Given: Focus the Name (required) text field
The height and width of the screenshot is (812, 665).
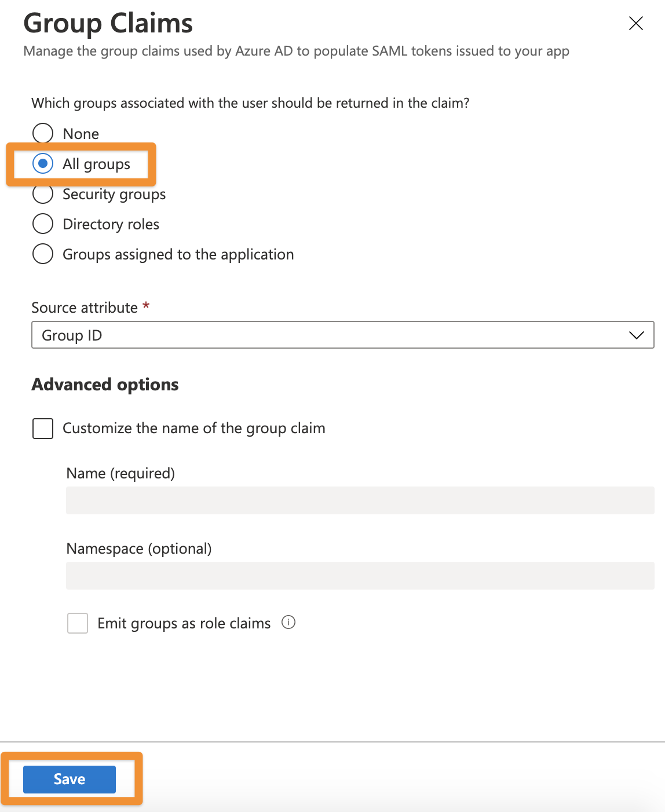Looking at the screenshot, I should point(360,500).
